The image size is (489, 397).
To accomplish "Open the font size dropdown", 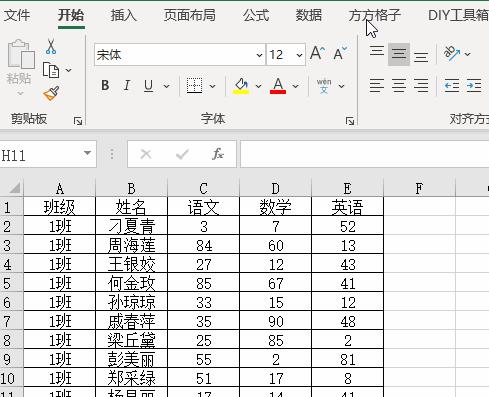I will 299,55.
